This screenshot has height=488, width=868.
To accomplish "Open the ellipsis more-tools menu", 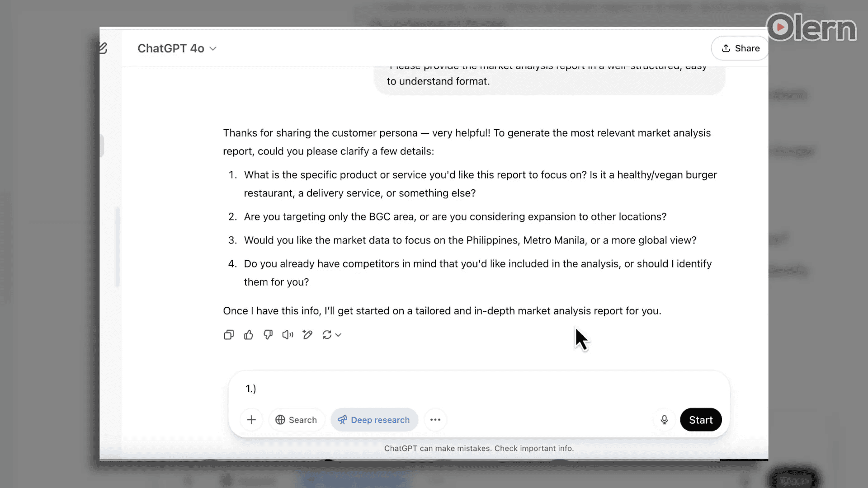I will pyautogui.click(x=435, y=420).
